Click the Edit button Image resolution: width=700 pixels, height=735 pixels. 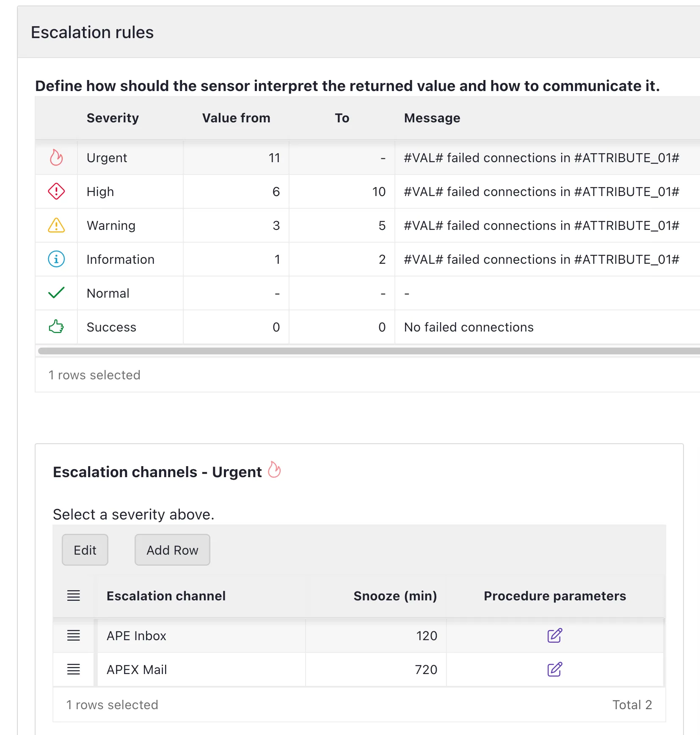pos(85,550)
